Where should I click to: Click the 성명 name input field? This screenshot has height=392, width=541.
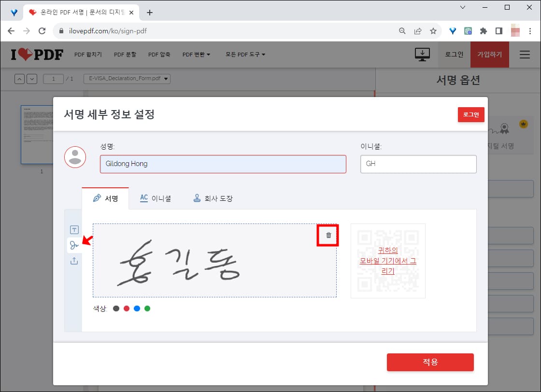[223, 164]
